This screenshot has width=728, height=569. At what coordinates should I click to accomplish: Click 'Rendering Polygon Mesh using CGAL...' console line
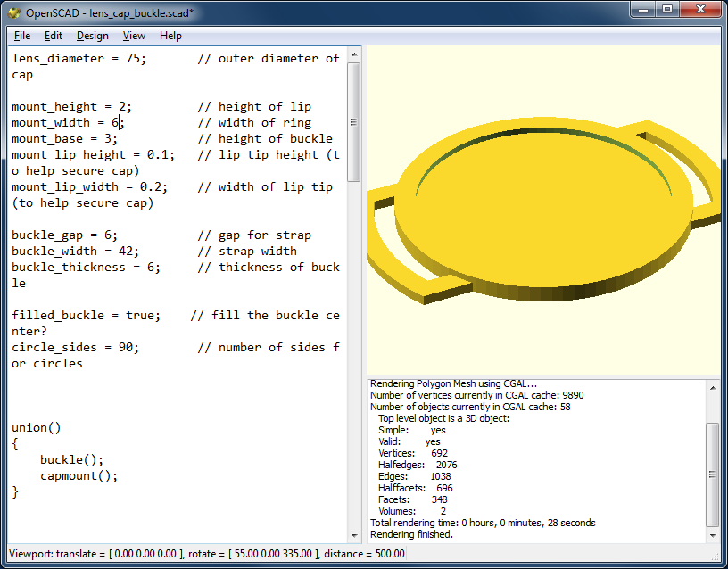(453, 383)
